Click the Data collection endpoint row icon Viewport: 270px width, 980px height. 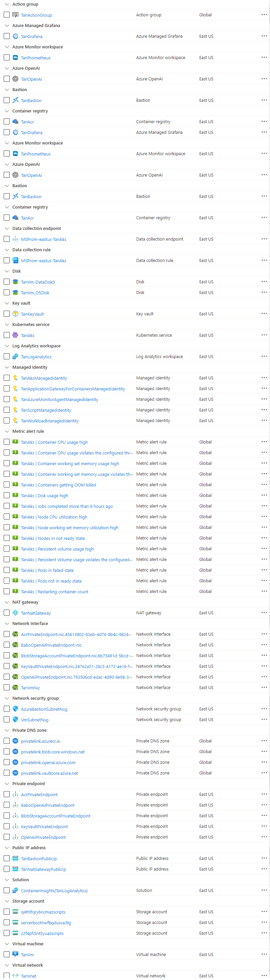[x=15, y=239]
